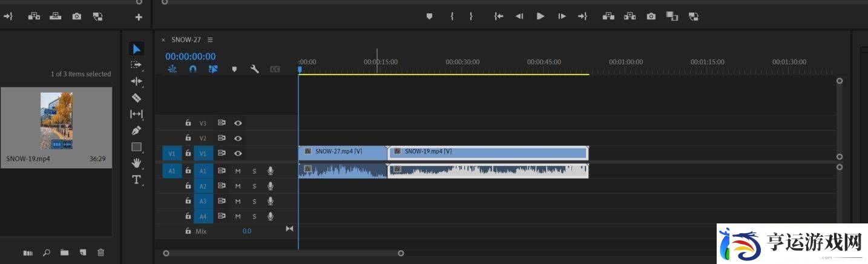Viewport: 868px width, 264px height.
Task: Click the closed captions CC button
Action: pyautogui.click(x=275, y=70)
